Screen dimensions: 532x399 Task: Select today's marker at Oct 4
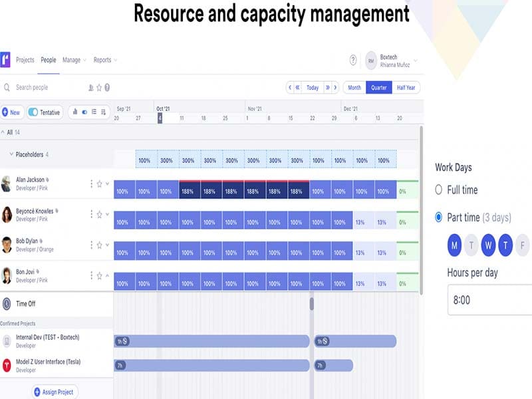coord(160,118)
